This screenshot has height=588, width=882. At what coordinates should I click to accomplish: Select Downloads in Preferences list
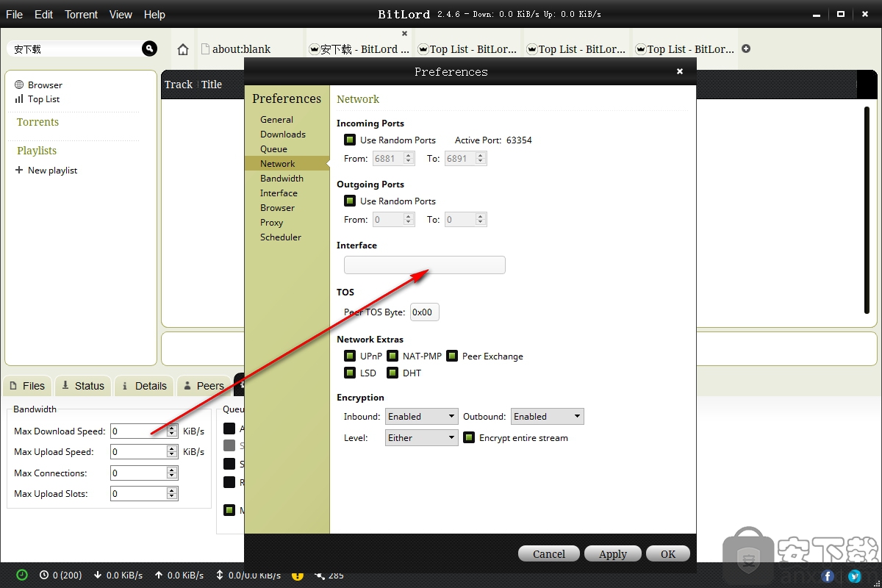click(x=283, y=134)
